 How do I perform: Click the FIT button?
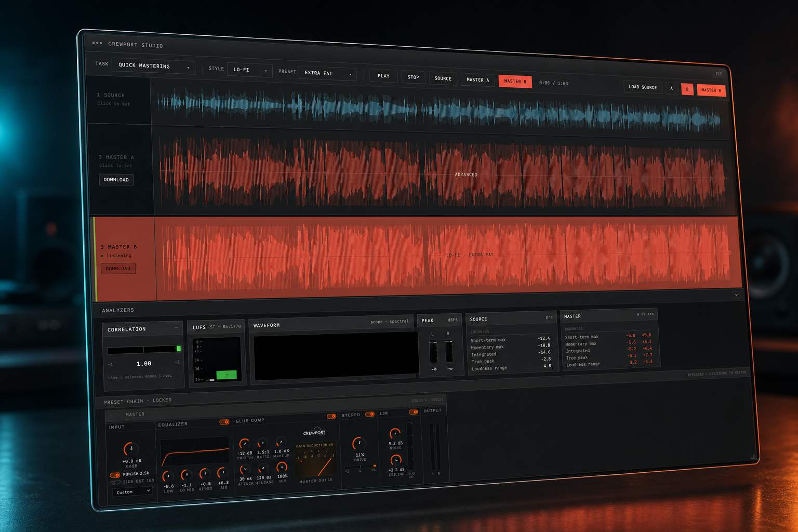click(x=719, y=74)
